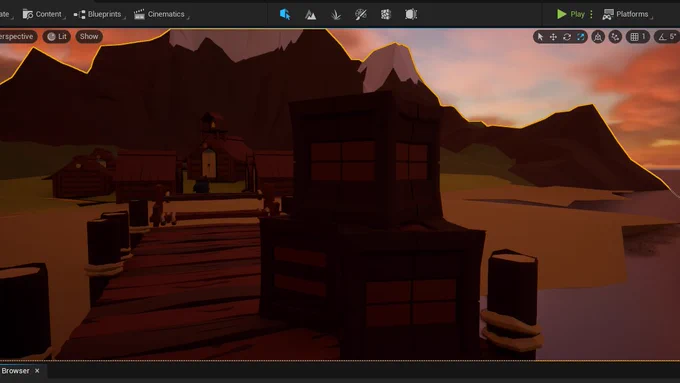Image resolution: width=680 pixels, height=383 pixels.
Task: Activate the Select objects tool
Action: [x=540, y=37]
